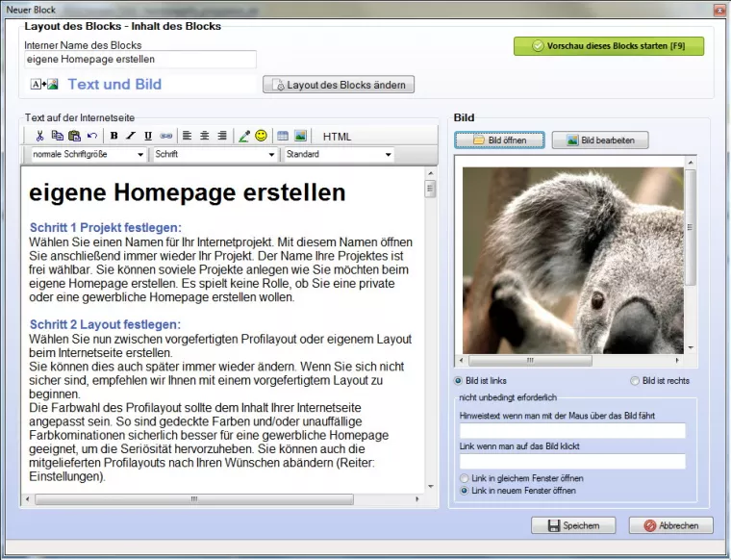
Task: Close the Neuer Block dialog window
Action: [x=719, y=10]
